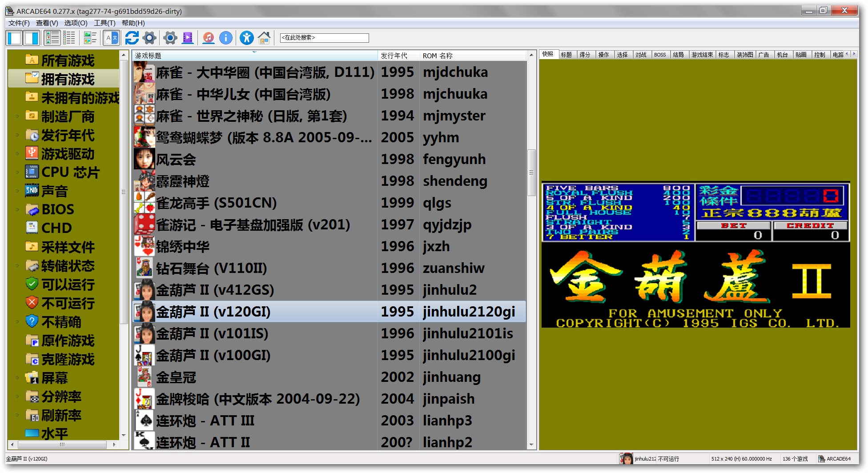The width and height of the screenshot is (868, 473).
Task: Toggle the folder list panel button
Action: 14,38
